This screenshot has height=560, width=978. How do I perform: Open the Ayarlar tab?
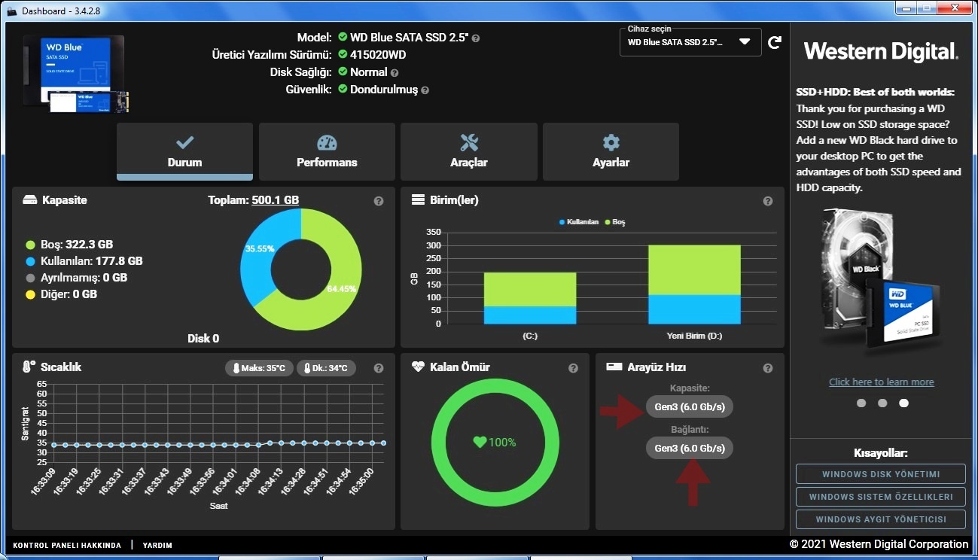point(611,151)
